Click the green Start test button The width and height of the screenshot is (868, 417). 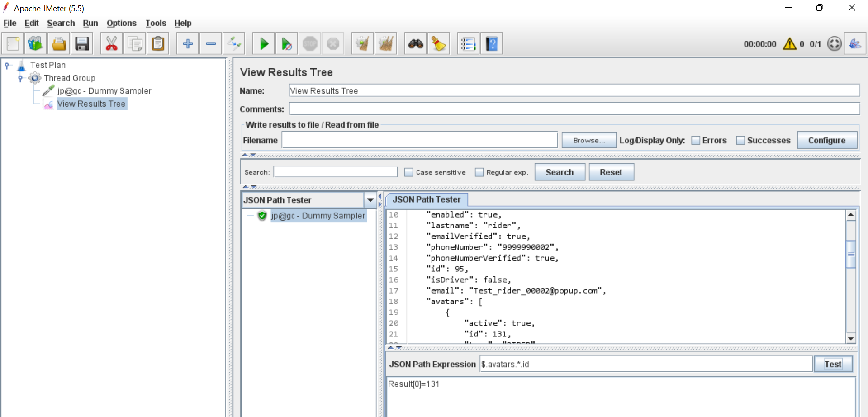[x=264, y=44]
